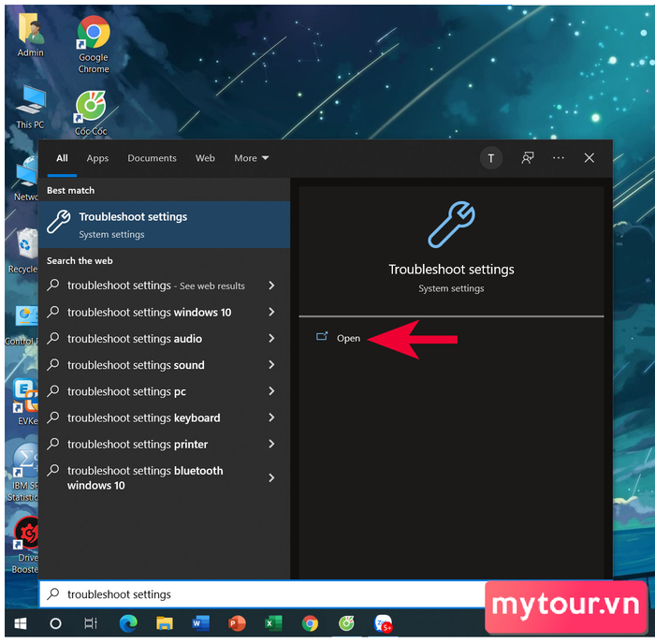The width and height of the screenshot is (655, 644).
Task: Select 'troubleshoot settings bluetooth windows 10' suggestion
Action: click(164, 477)
